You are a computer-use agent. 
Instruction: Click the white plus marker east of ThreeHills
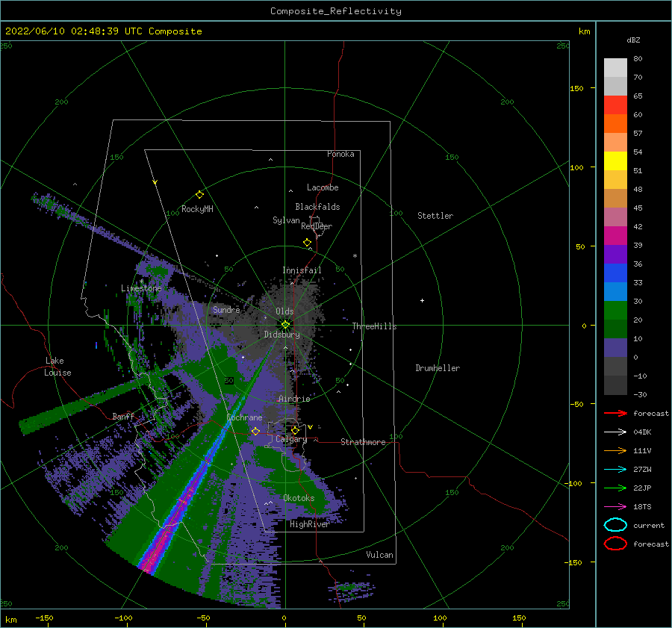click(x=422, y=300)
